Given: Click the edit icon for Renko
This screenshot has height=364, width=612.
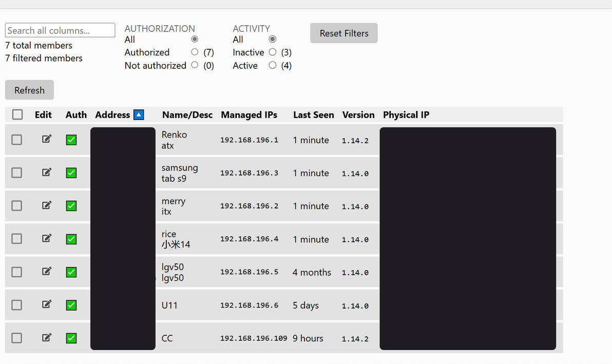Looking at the screenshot, I should coord(47,139).
